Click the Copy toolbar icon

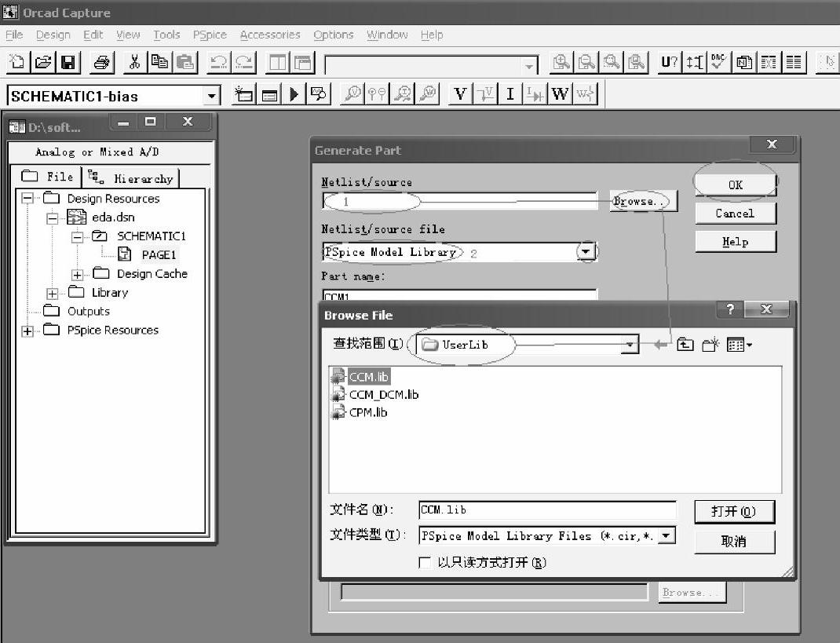click(159, 63)
